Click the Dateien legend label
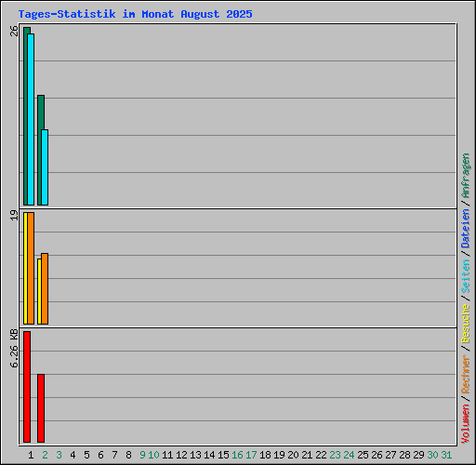The width and height of the screenshot is (476, 465). 465,229
